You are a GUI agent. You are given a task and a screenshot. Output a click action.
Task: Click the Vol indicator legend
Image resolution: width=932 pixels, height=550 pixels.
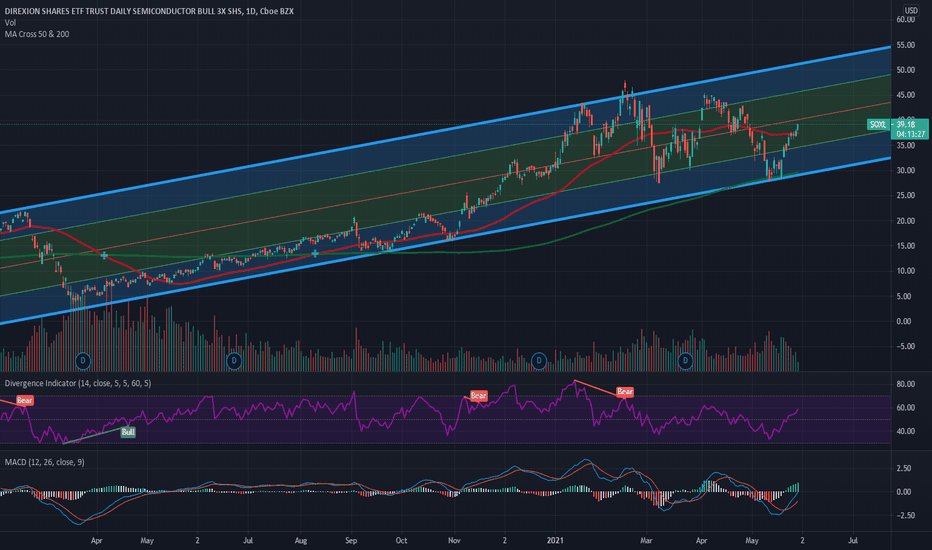coord(10,23)
